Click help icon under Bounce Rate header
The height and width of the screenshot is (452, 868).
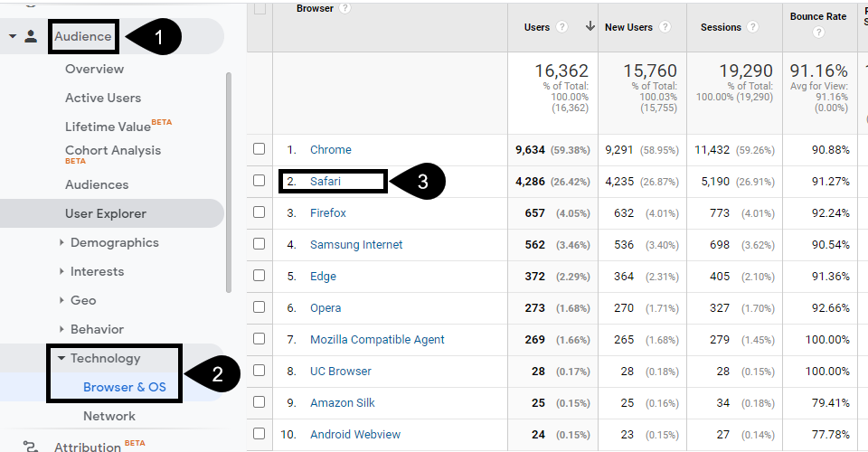click(818, 33)
